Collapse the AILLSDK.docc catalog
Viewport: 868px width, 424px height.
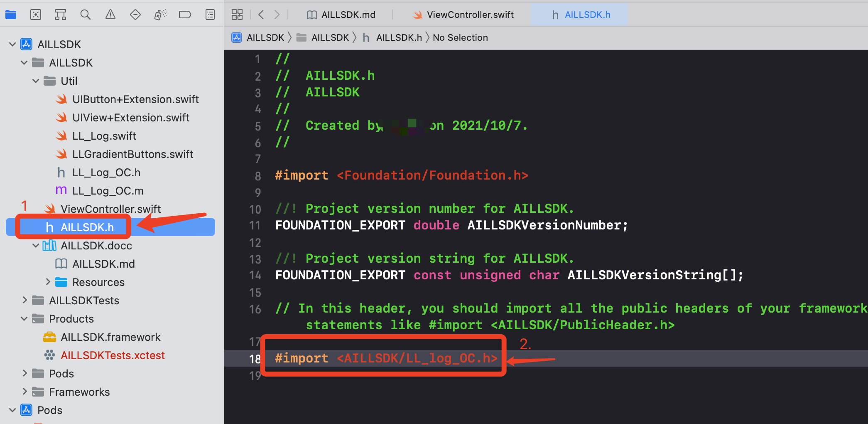[36, 246]
